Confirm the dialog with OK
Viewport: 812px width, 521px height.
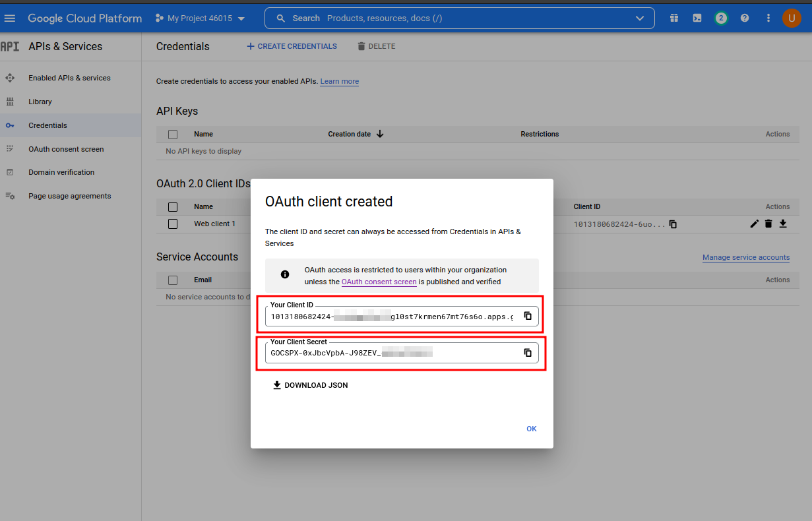[532, 429]
